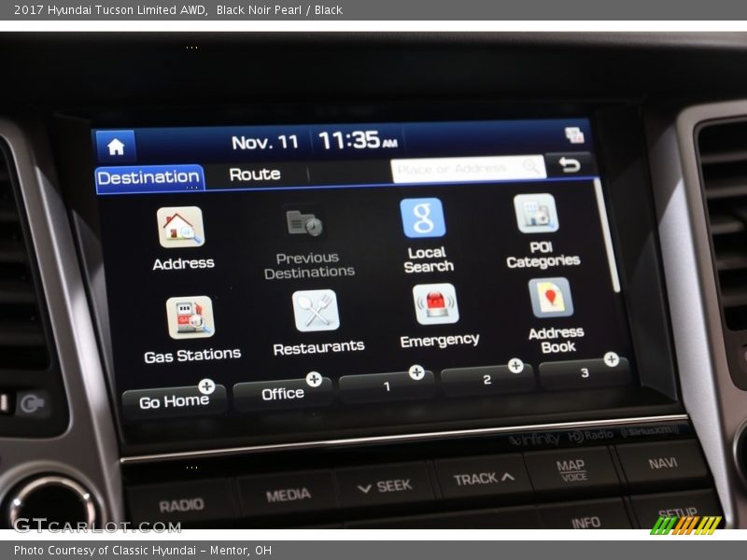The height and width of the screenshot is (560, 747).
Task: Add a location to favorite 3
Action: click(612, 359)
